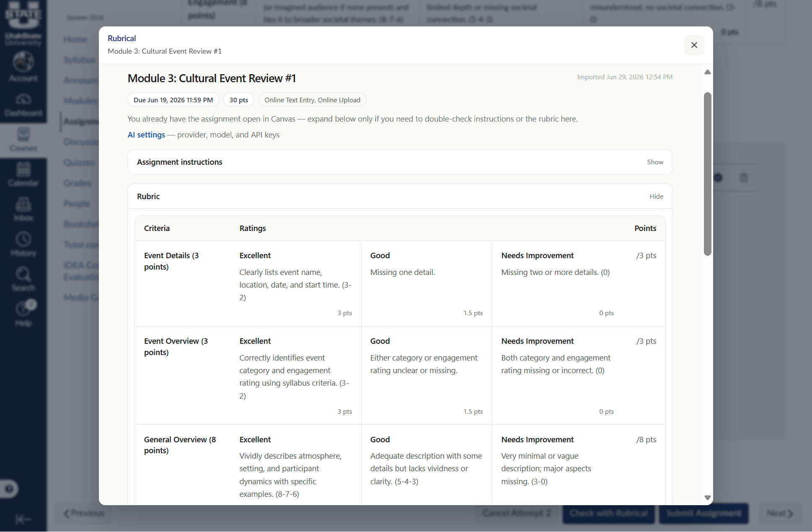Open Search icon in Canvas sidebar

[x=23, y=280]
